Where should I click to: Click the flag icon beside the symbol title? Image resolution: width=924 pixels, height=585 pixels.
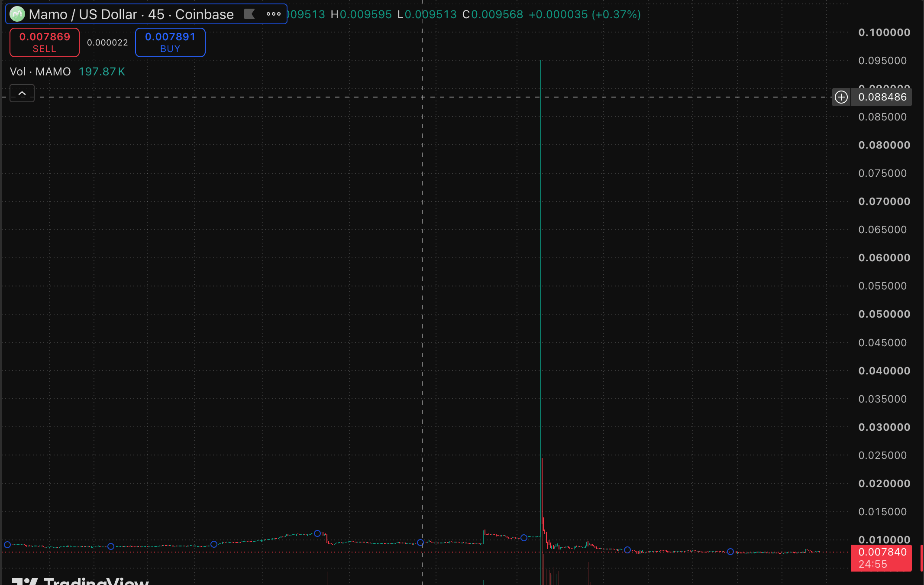click(x=249, y=14)
